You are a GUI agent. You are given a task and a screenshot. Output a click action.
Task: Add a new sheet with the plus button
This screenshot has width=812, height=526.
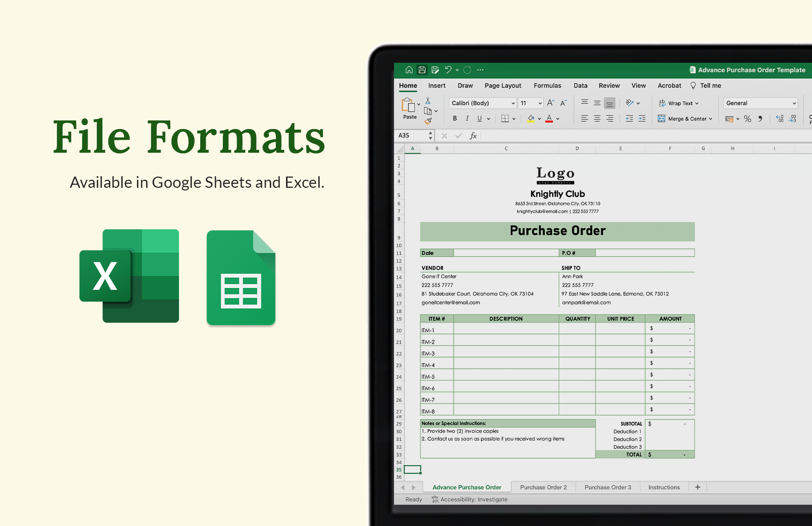click(x=698, y=487)
